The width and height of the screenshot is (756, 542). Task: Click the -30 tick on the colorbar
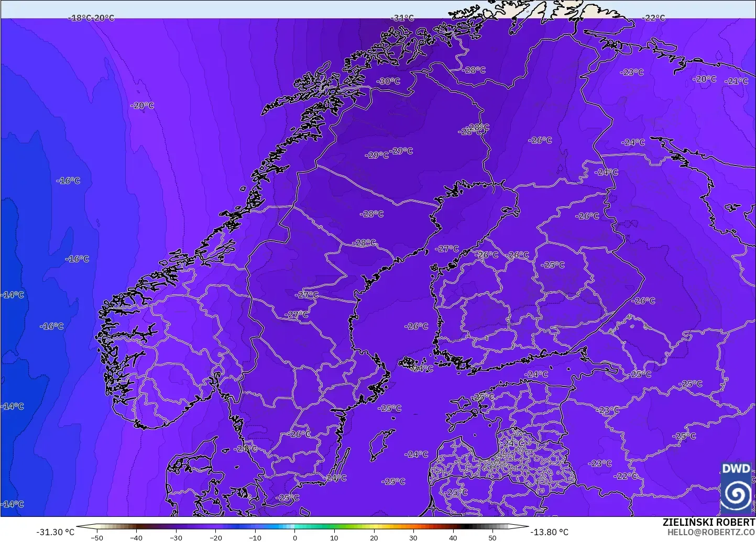pos(176,537)
